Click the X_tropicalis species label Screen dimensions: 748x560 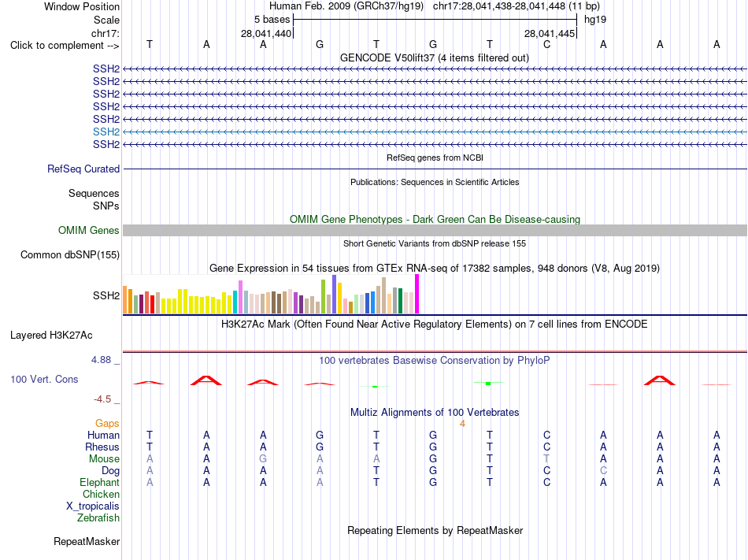tap(93, 506)
